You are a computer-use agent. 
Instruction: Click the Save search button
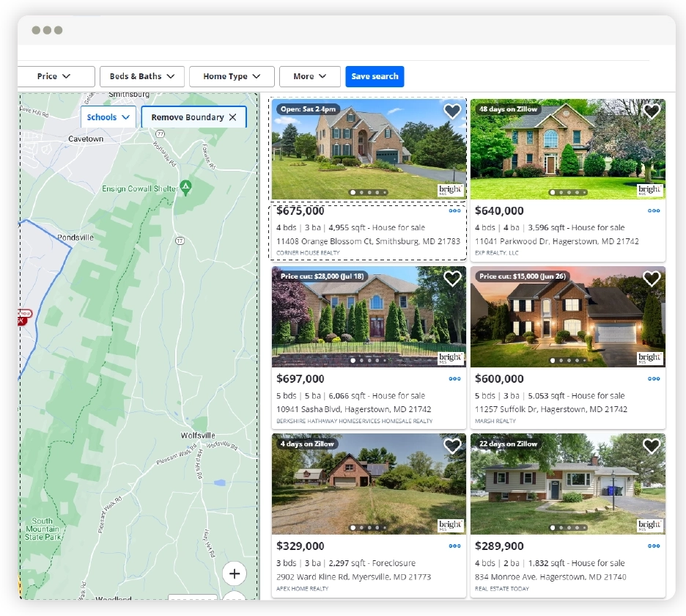375,76
